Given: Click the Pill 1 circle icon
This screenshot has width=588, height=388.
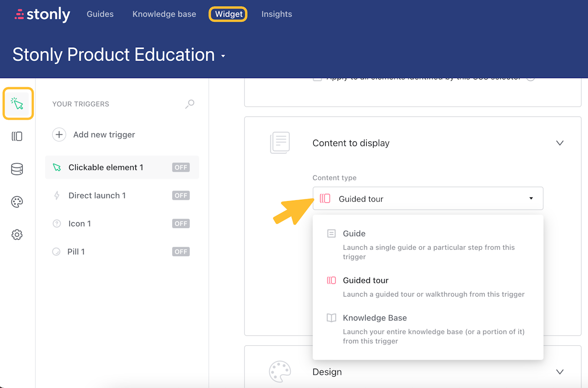Looking at the screenshot, I should point(57,252).
